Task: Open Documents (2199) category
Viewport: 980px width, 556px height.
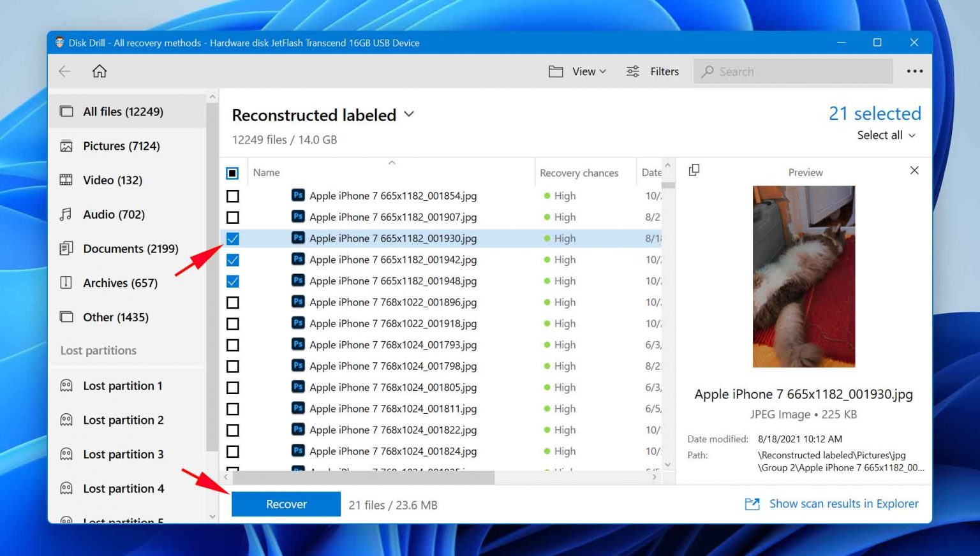Action: tap(130, 249)
